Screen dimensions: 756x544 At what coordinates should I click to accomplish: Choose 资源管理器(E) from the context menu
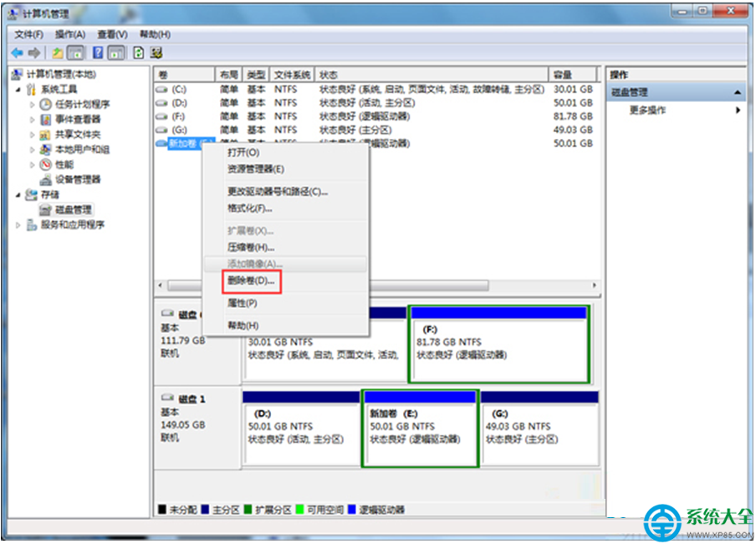tap(285, 169)
